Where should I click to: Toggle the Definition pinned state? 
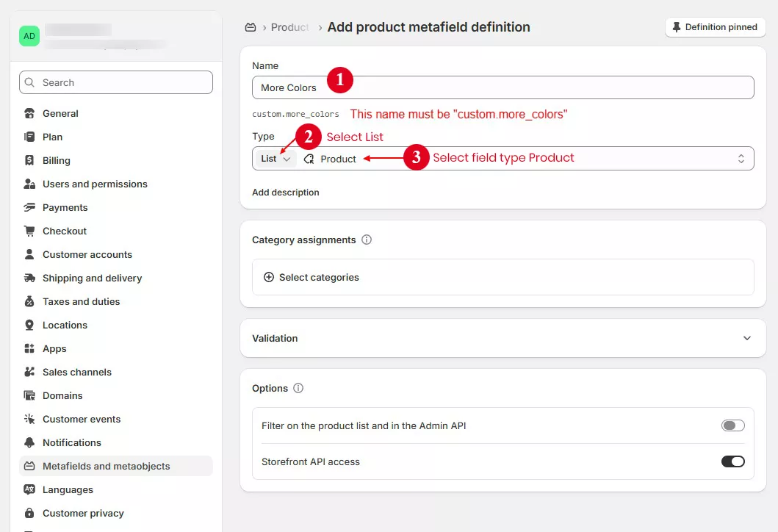click(x=714, y=26)
